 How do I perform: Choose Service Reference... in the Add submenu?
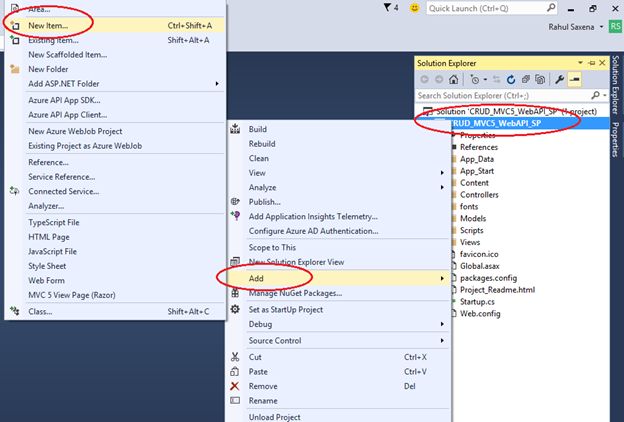(x=115, y=177)
